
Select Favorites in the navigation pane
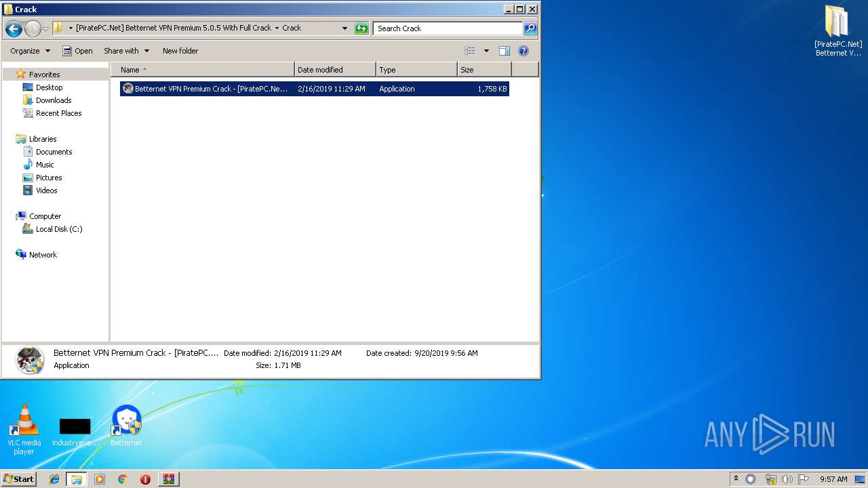point(44,75)
